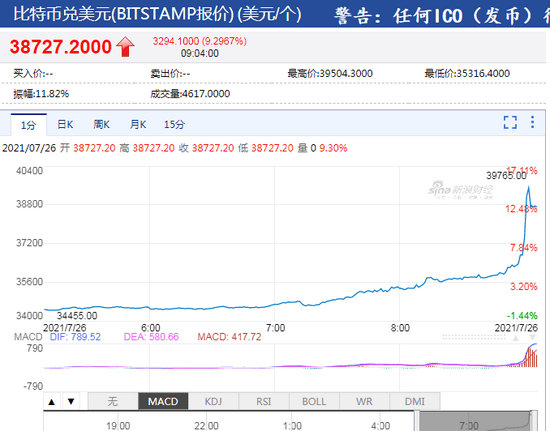Click the 卖出价 field
550x431 pixels.
click(170, 73)
